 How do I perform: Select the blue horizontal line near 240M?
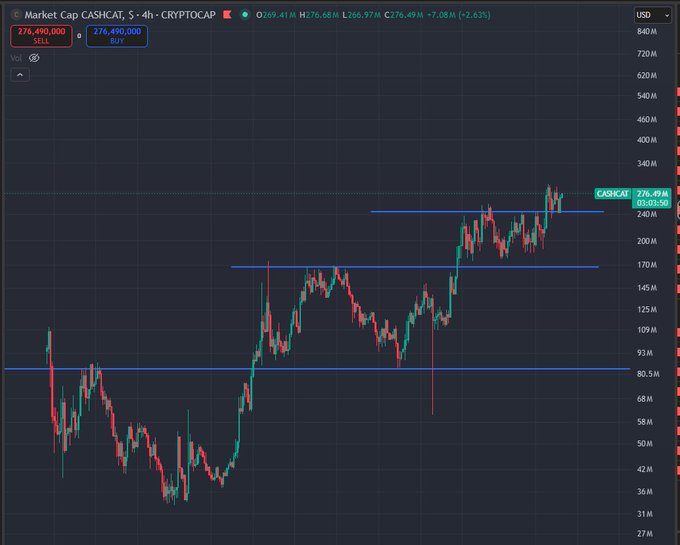487,212
